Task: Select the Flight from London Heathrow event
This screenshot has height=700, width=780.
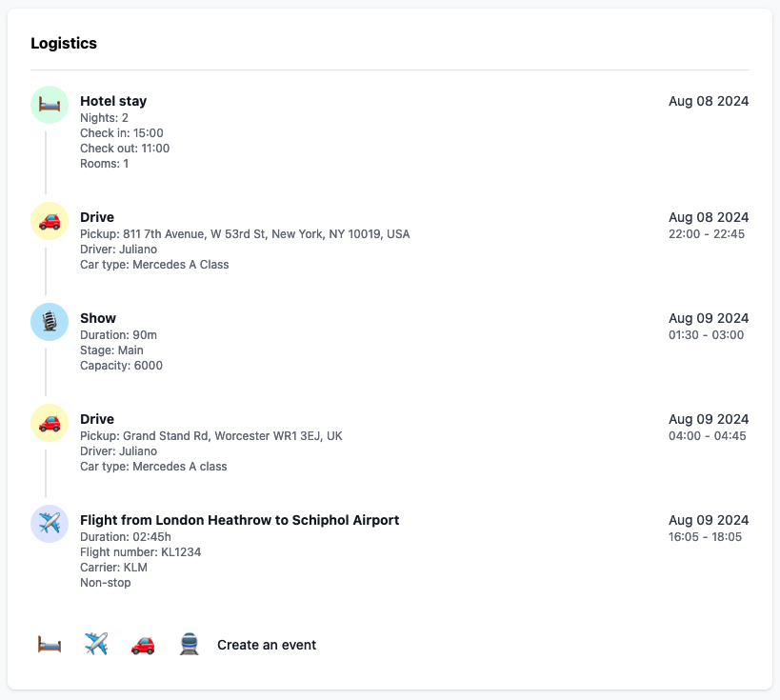Action: pos(240,520)
